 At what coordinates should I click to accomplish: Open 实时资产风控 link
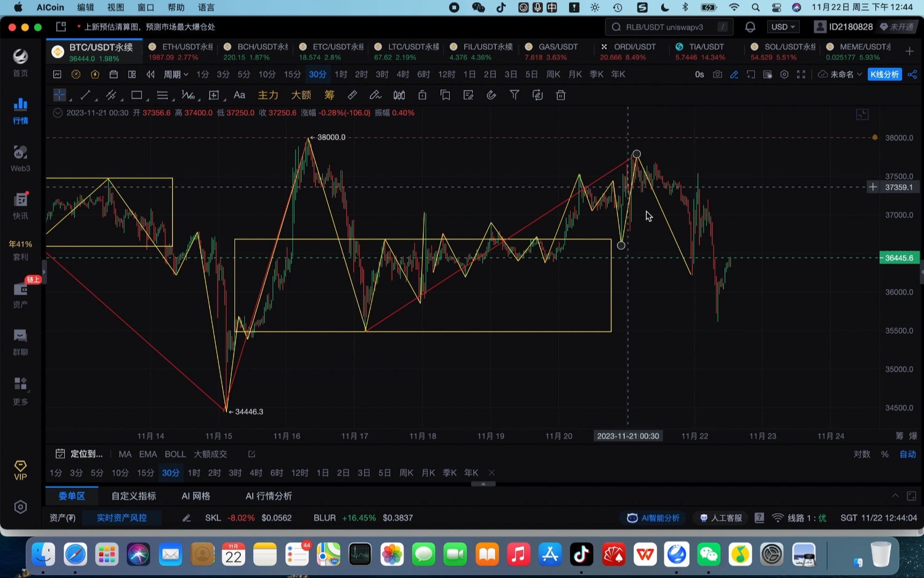point(122,517)
